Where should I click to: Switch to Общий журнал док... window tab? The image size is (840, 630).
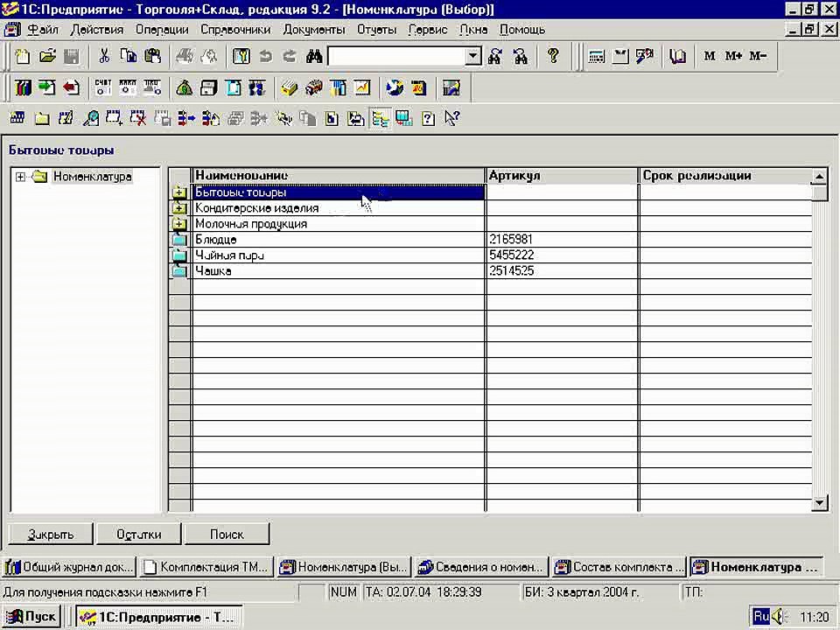[x=69, y=567]
